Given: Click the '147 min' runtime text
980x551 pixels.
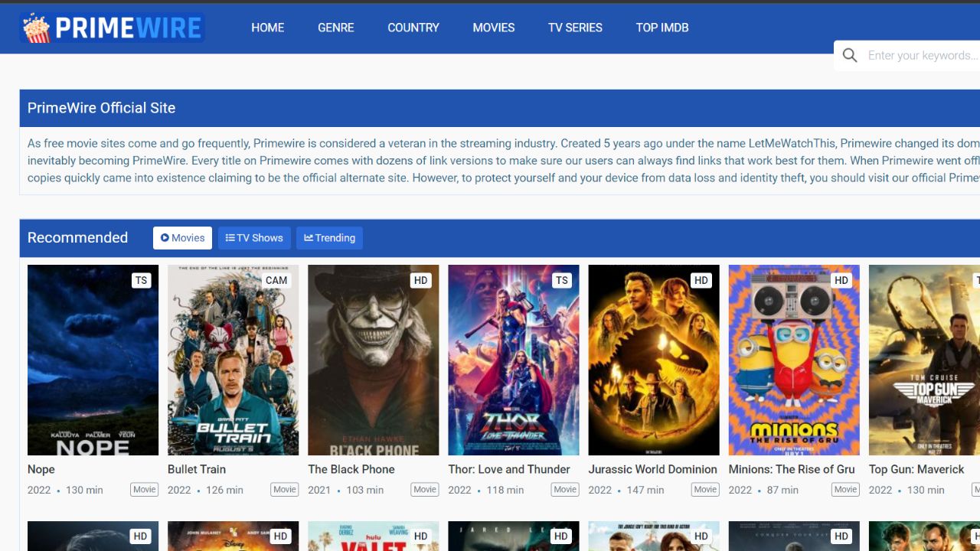Looking at the screenshot, I should (645, 490).
